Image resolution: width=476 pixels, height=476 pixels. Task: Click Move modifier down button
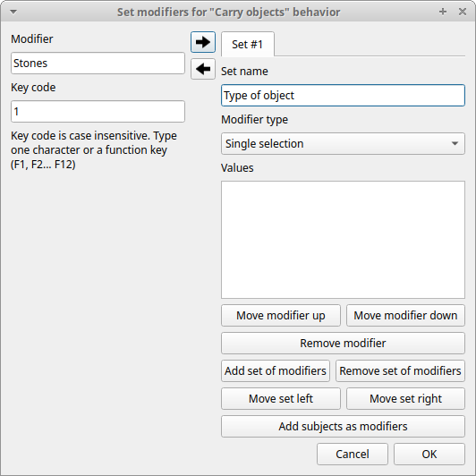(x=405, y=316)
